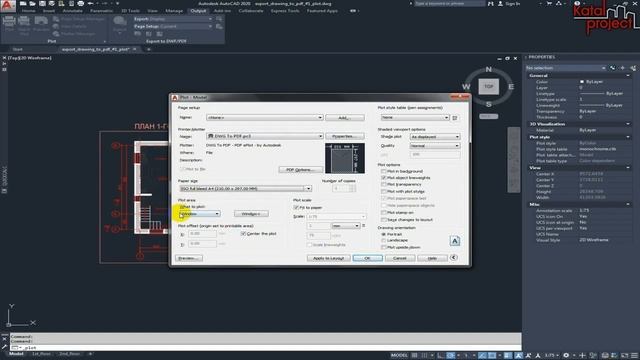This screenshot has width=640, height=360.
Task: Click the orientation A page icon
Action: pyautogui.click(x=455, y=241)
